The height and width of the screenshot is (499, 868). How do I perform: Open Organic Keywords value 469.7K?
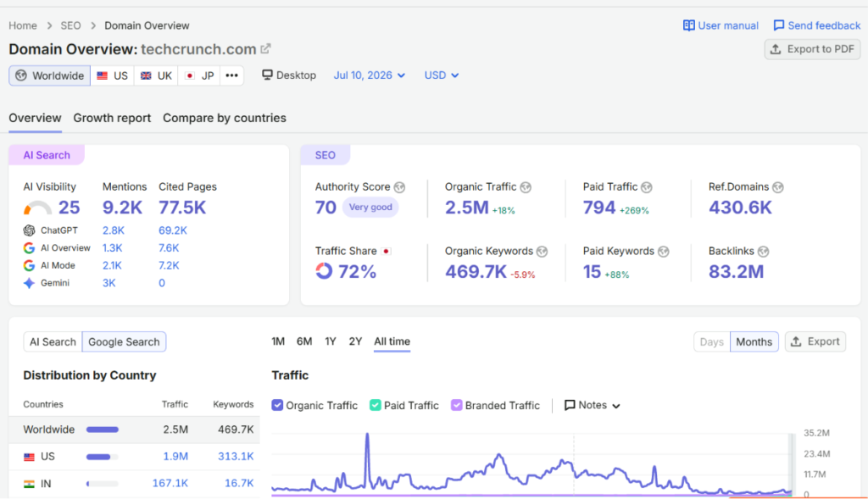[476, 272]
